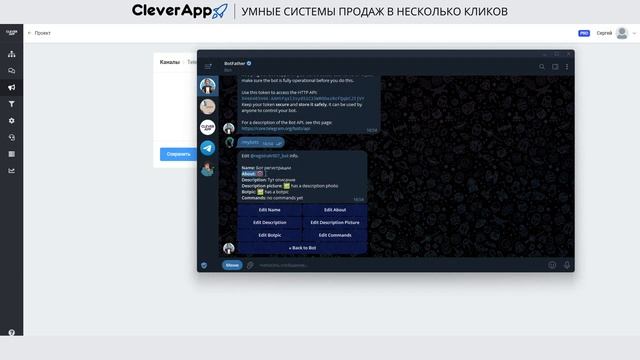Click the Edit Botpic button
Viewport: 640px width, 360px height.
tap(269, 235)
